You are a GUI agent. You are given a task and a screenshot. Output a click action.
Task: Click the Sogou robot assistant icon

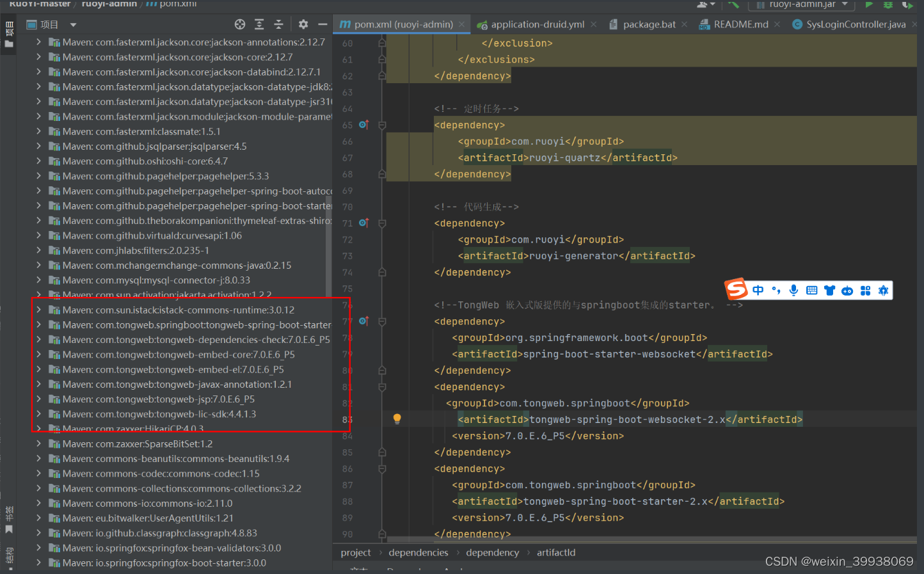(847, 291)
